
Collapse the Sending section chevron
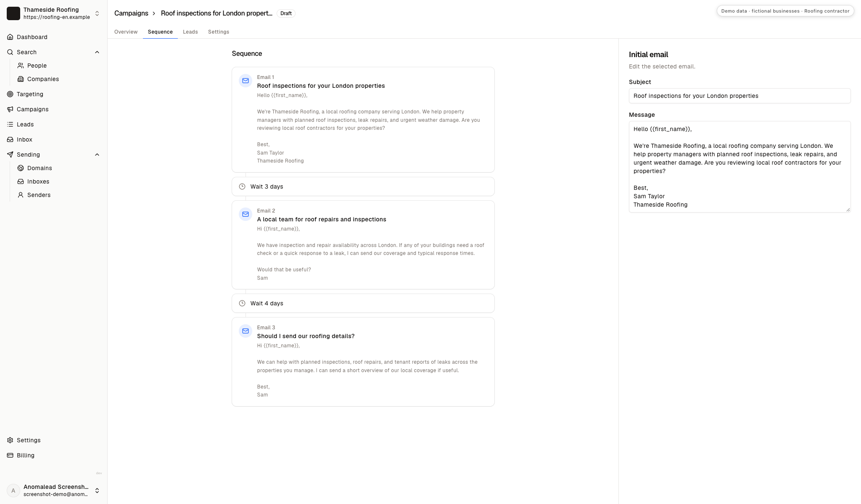click(97, 155)
